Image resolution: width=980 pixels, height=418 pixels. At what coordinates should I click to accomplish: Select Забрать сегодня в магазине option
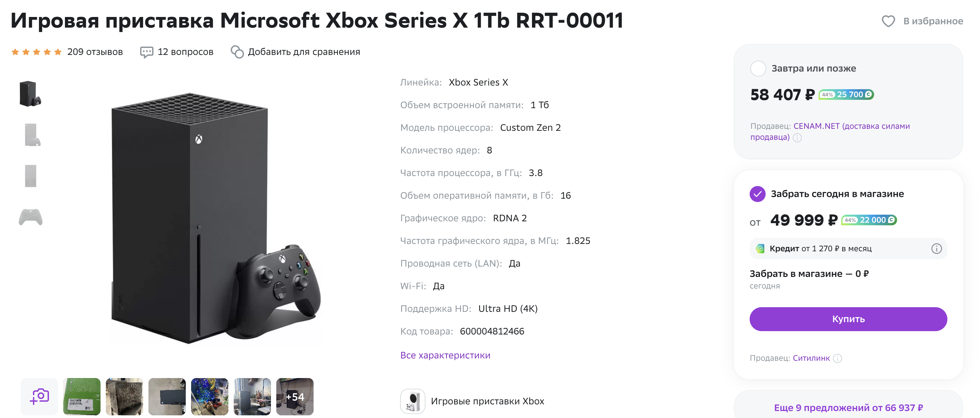(757, 194)
